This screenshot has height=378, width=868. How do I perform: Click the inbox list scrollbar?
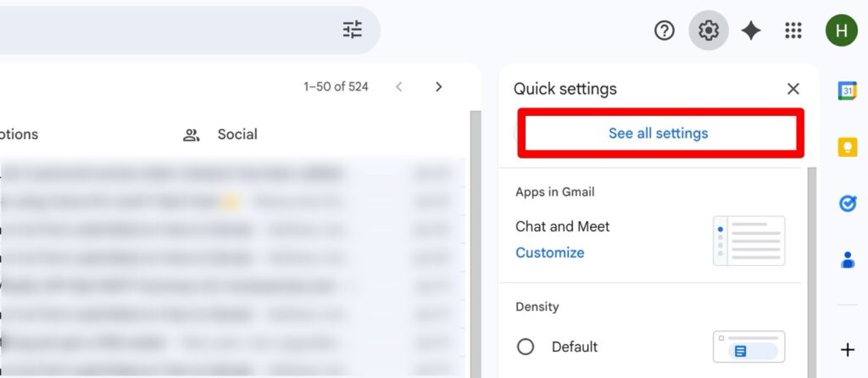pyautogui.click(x=476, y=244)
